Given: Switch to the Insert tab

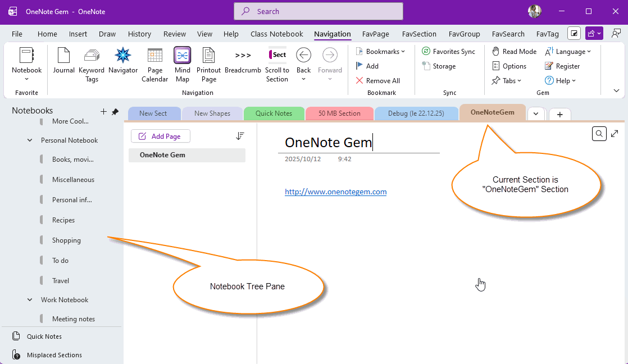Looking at the screenshot, I should pyautogui.click(x=78, y=34).
